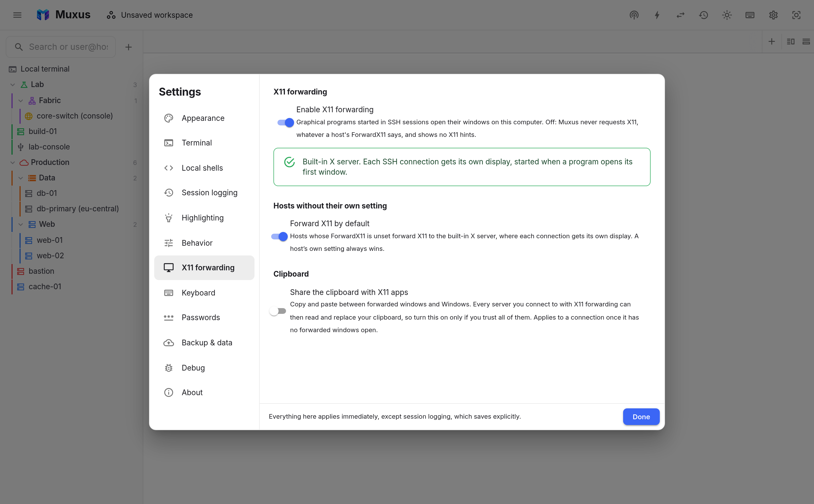Open new tab with plus in tab bar
The height and width of the screenshot is (504, 814).
tap(772, 42)
